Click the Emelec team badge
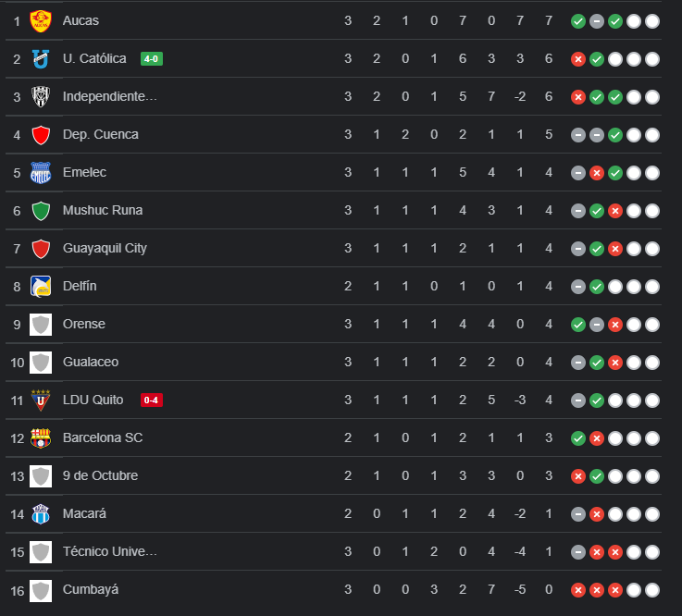This screenshot has width=682, height=616. (x=40, y=173)
